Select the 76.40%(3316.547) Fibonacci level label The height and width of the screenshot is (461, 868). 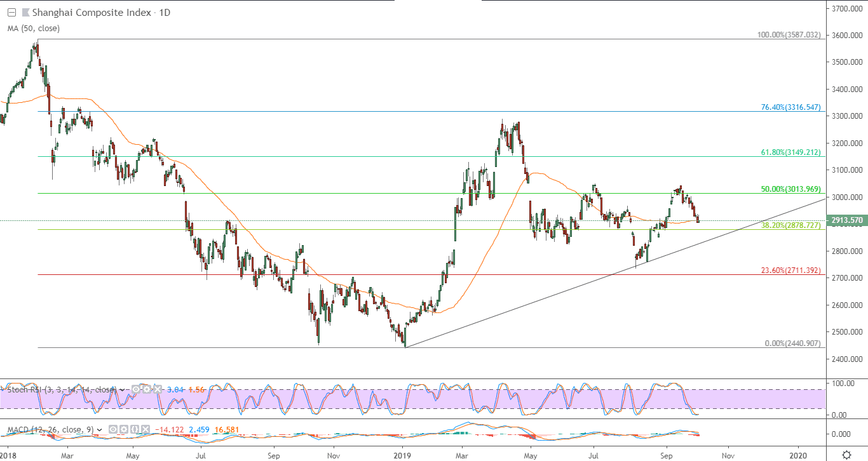coord(792,107)
